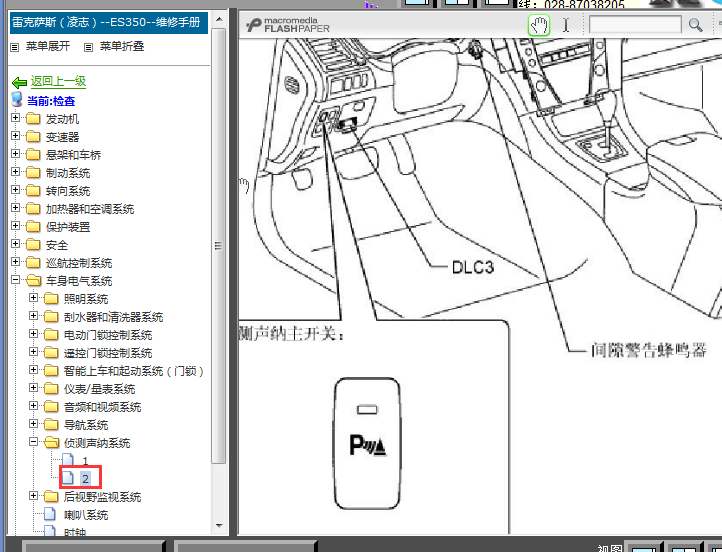Select the 智能上车和起动系统（门锁） item

[134, 371]
